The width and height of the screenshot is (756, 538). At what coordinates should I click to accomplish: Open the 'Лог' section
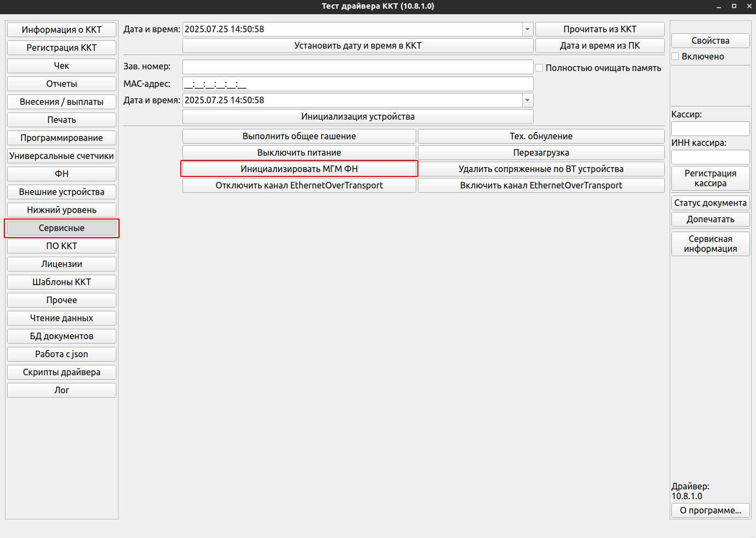[x=62, y=390]
